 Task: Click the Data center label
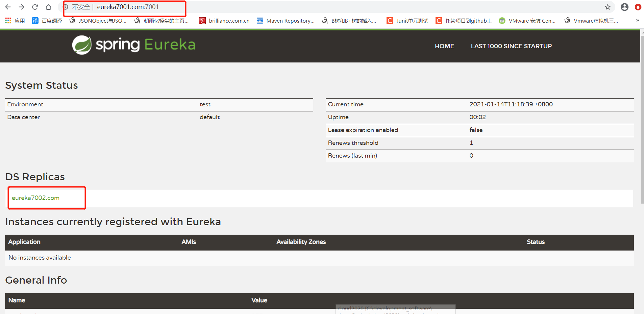click(x=24, y=117)
